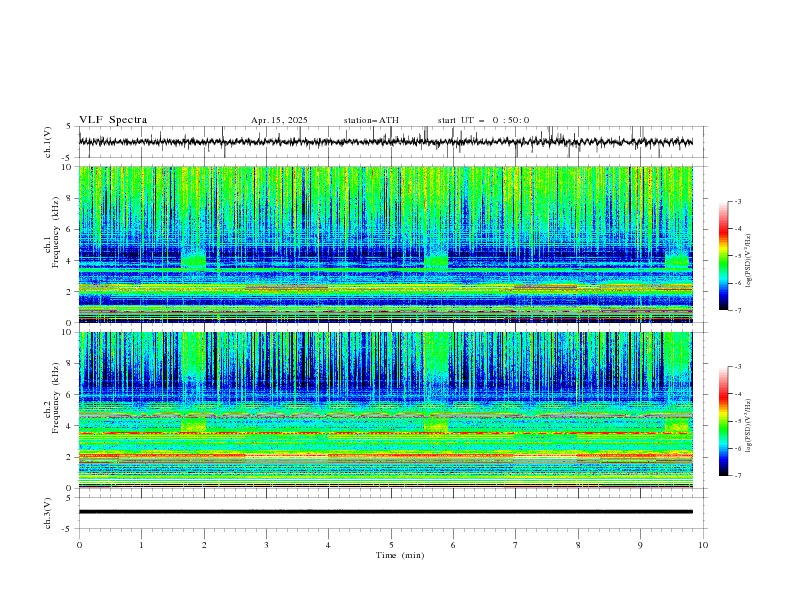This screenshot has height=612, width=792.
Task: Click the ch.2 "Frequency (kHz)" axis label
Action: 56,398
